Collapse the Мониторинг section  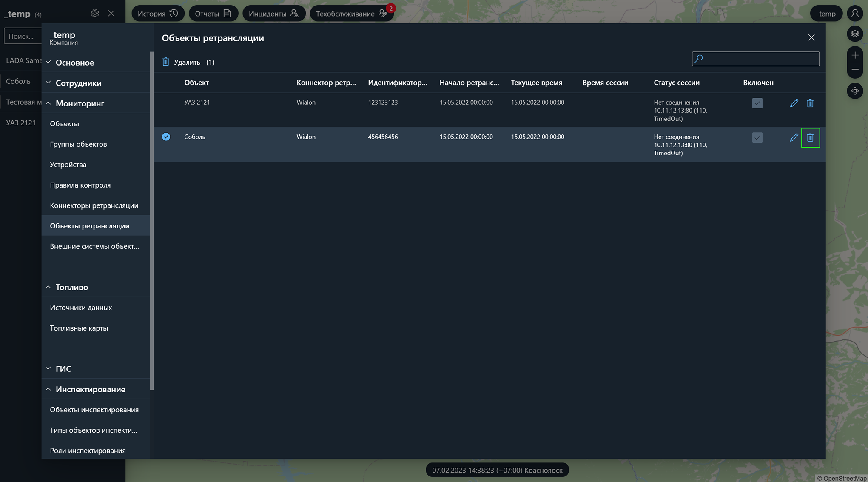pyautogui.click(x=80, y=103)
